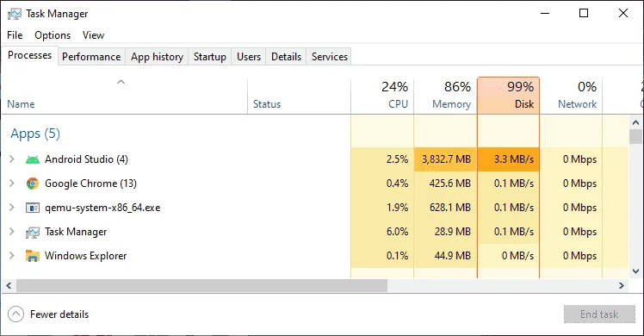Go to the Services tab
644x336 pixels.
[330, 57]
